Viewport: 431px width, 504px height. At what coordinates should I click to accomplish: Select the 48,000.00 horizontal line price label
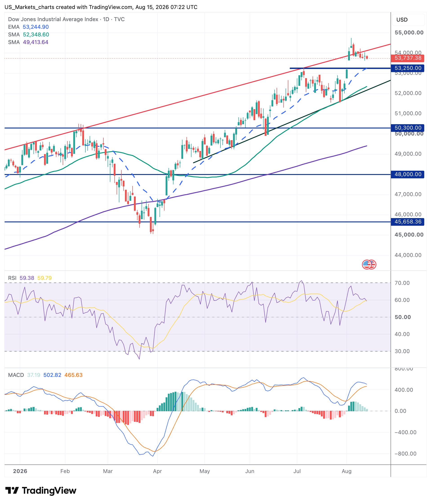point(408,174)
